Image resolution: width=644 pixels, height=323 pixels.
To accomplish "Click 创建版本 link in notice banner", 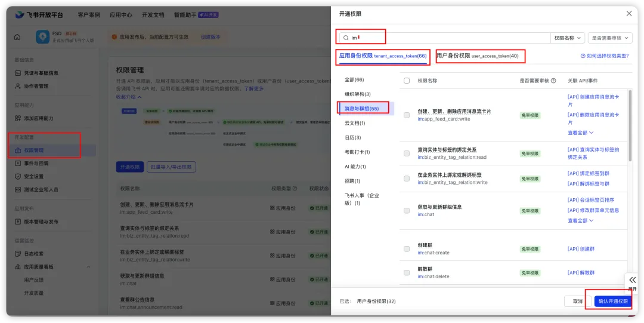I will [210, 36].
